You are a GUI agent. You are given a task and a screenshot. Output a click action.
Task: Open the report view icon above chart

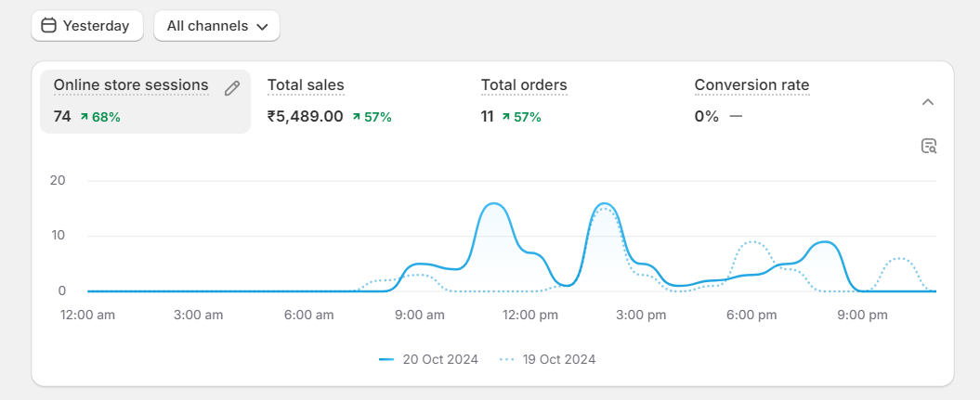coord(928,146)
